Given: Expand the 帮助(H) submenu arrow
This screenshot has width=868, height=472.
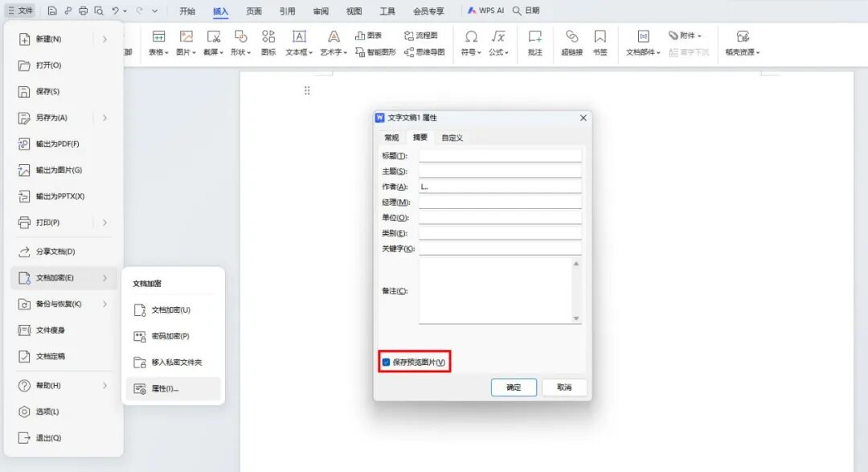Looking at the screenshot, I should (104, 385).
